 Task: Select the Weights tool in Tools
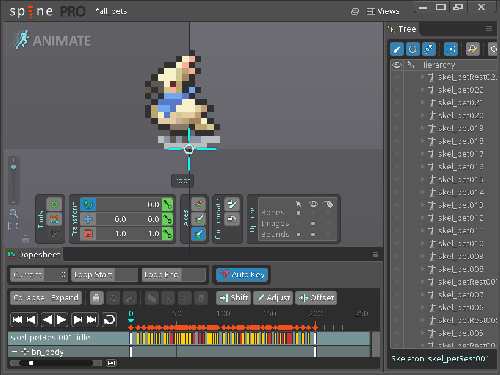pos(54,219)
